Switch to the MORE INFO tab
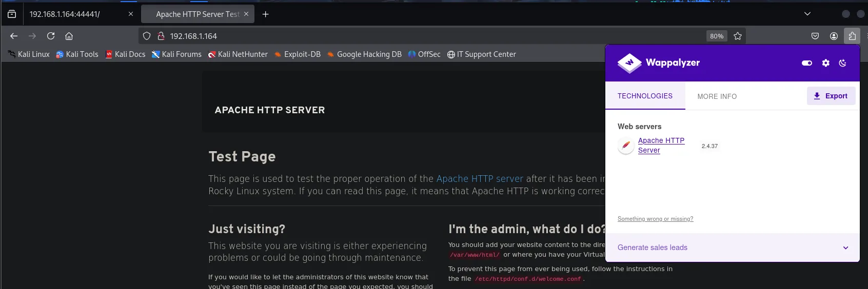This screenshot has height=289, width=868. tap(717, 96)
